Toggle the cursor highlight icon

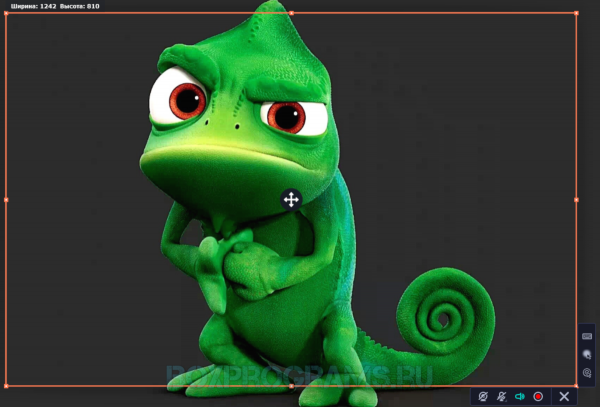coord(587,354)
